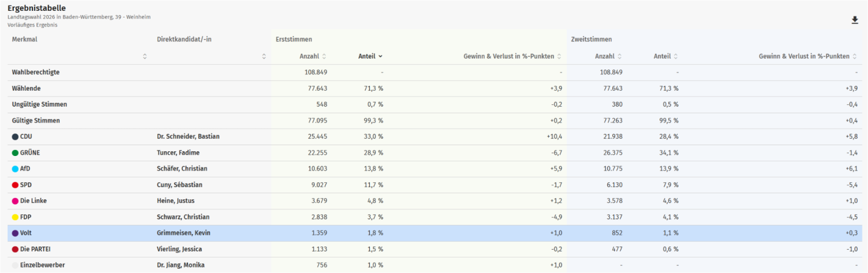Sort Erststimmen by Anzahl
The width and height of the screenshot is (868, 273).
324,56
